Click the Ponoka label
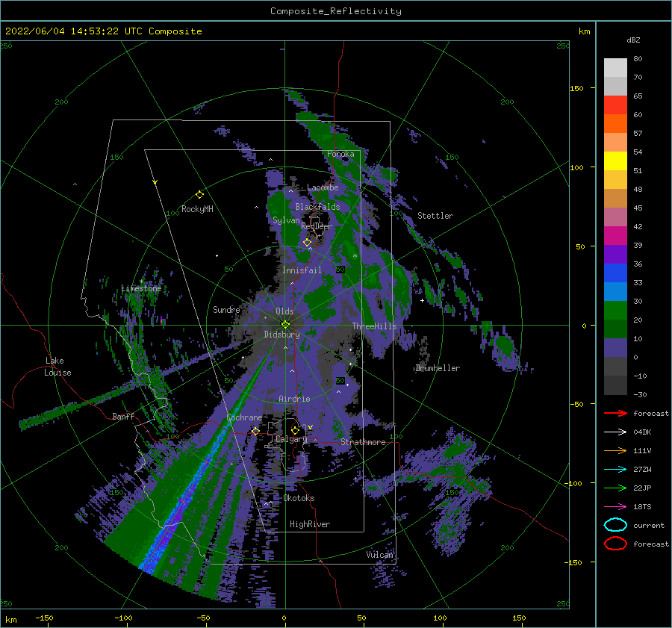This screenshot has height=628, width=672. tap(340, 154)
